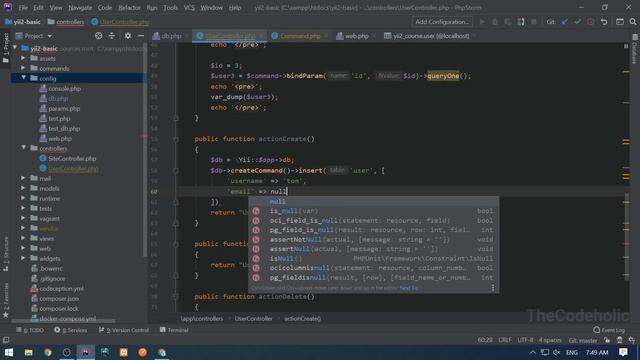The width and height of the screenshot is (640, 360).
Task: Choose assertNotNull completion suggestion
Action: click(x=373, y=240)
